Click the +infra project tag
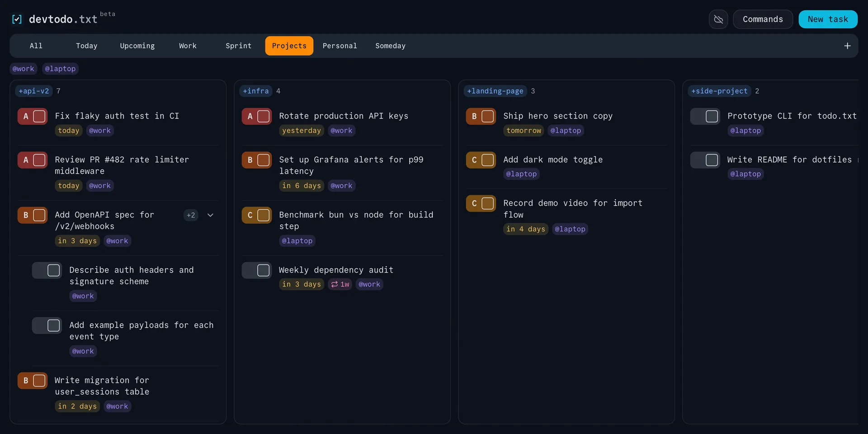The image size is (868, 434). [x=256, y=91]
